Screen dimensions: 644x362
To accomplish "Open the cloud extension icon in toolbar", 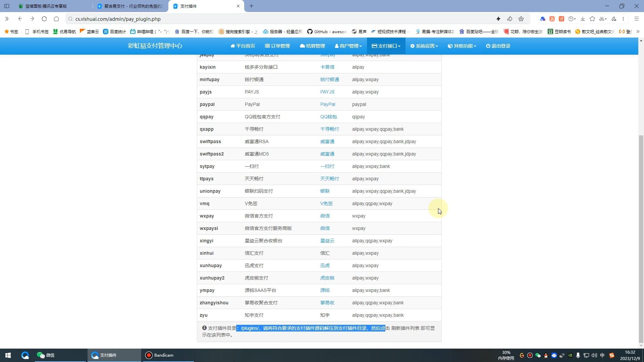I will coord(542,19).
